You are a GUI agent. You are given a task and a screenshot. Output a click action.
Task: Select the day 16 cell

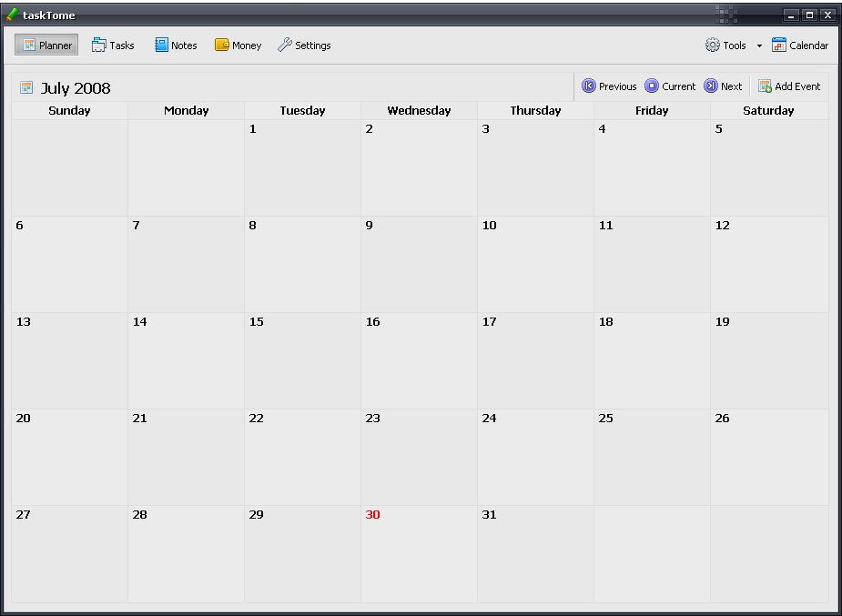coord(419,361)
